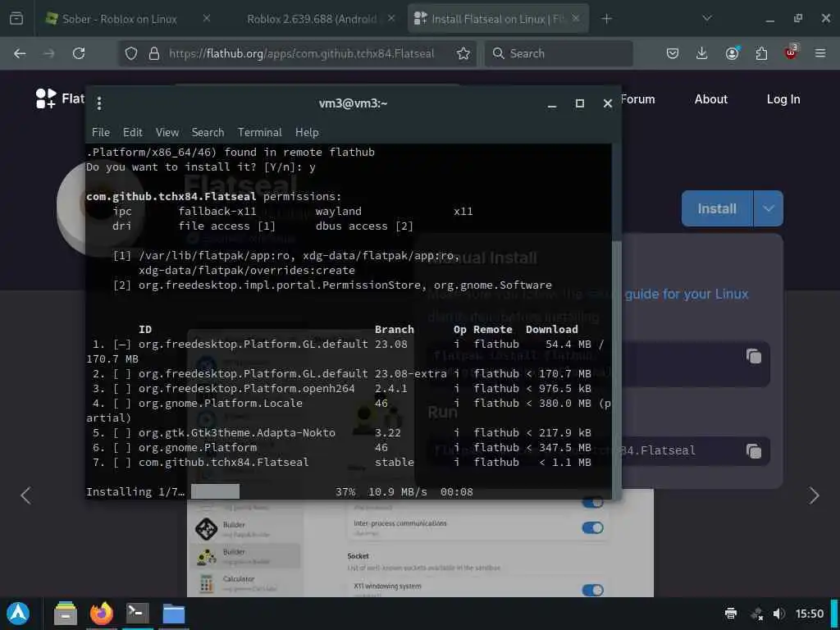Click the URL address field
This screenshot has height=630, width=840.
tap(302, 53)
